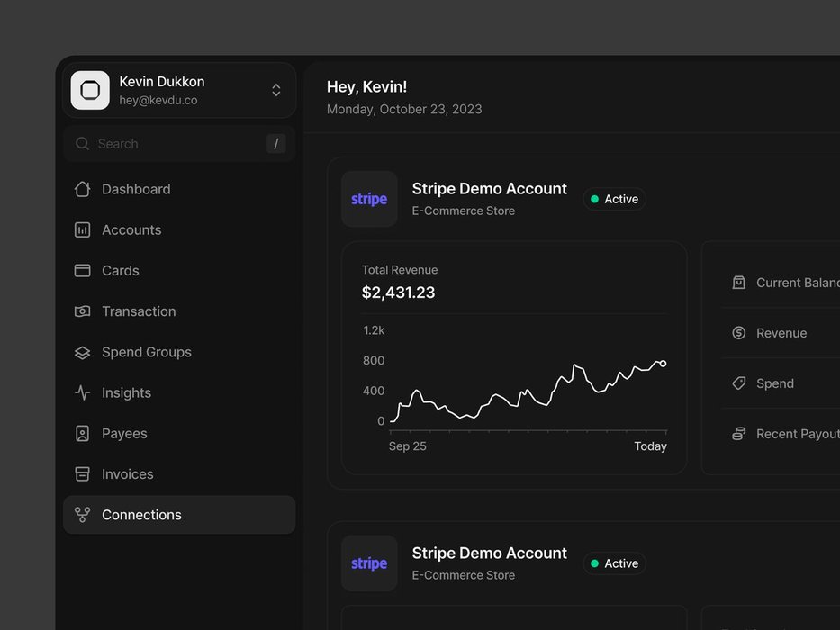Image resolution: width=840 pixels, height=630 pixels.
Task: Click the Dashboard home icon
Action: click(x=82, y=189)
